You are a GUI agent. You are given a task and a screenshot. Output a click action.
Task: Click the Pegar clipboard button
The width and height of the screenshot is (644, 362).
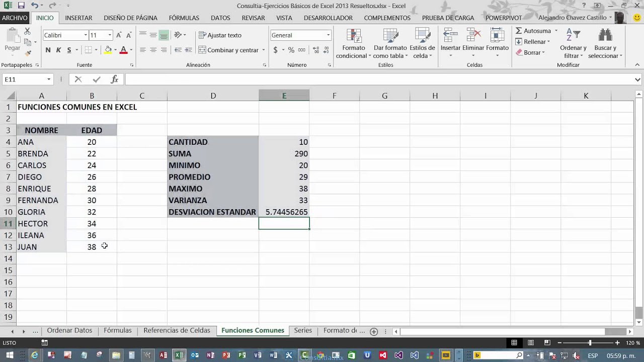pyautogui.click(x=12, y=40)
